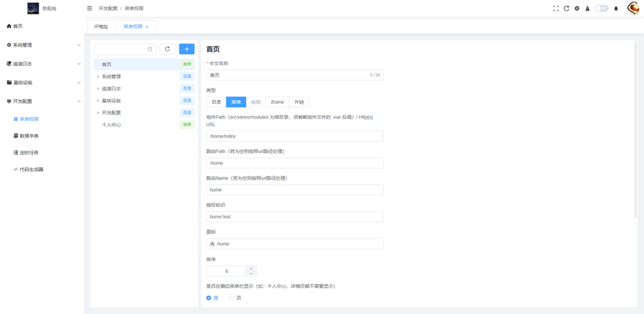The image size is (644, 314).
Task: Reload the menu tree with refresh button
Action: click(x=167, y=49)
